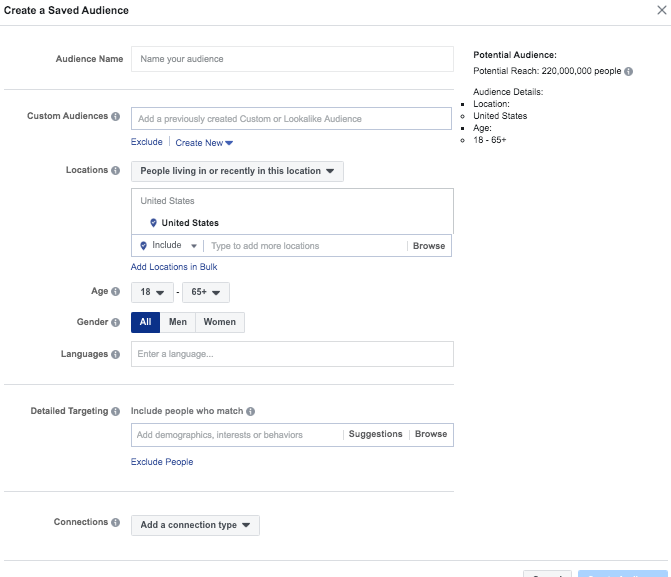Focus Add demographics, interests or behaviors field
671x577 pixels.
[238, 435]
